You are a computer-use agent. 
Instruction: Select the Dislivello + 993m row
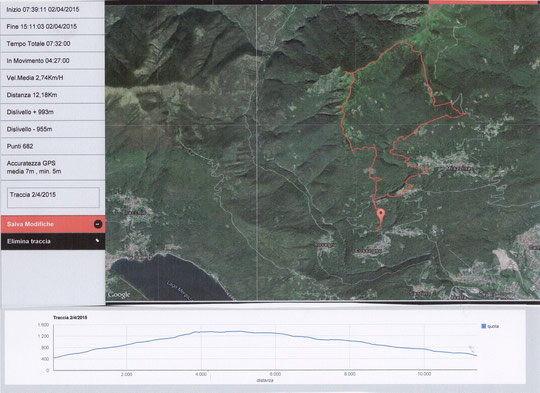53,112
